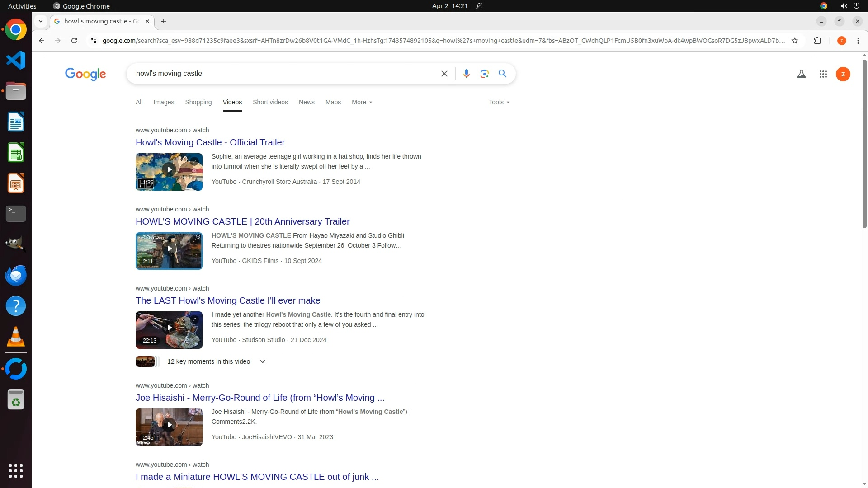Launch Visual Studio Code from the dock
Screen dimensions: 868x488
pyautogui.click(x=16, y=60)
